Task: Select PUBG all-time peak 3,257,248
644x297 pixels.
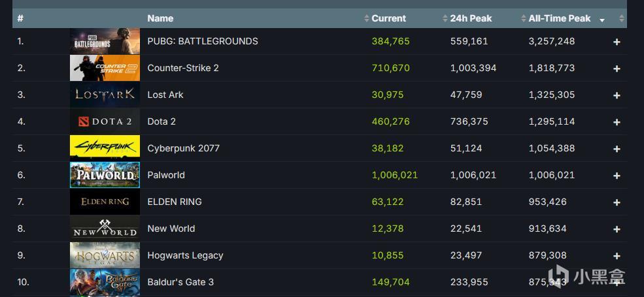Action: pyautogui.click(x=552, y=41)
